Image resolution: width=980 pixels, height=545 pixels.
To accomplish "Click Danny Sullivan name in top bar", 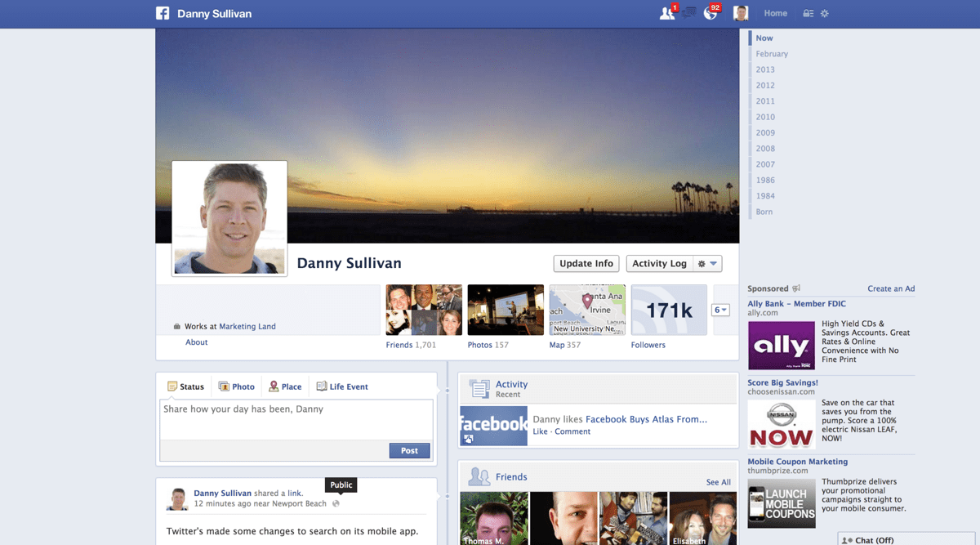I will tap(214, 14).
